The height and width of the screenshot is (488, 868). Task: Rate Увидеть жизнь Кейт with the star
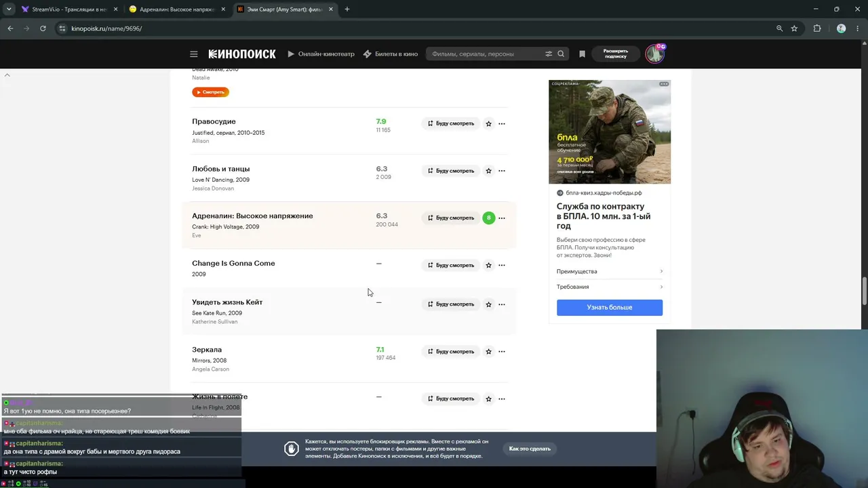488,304
